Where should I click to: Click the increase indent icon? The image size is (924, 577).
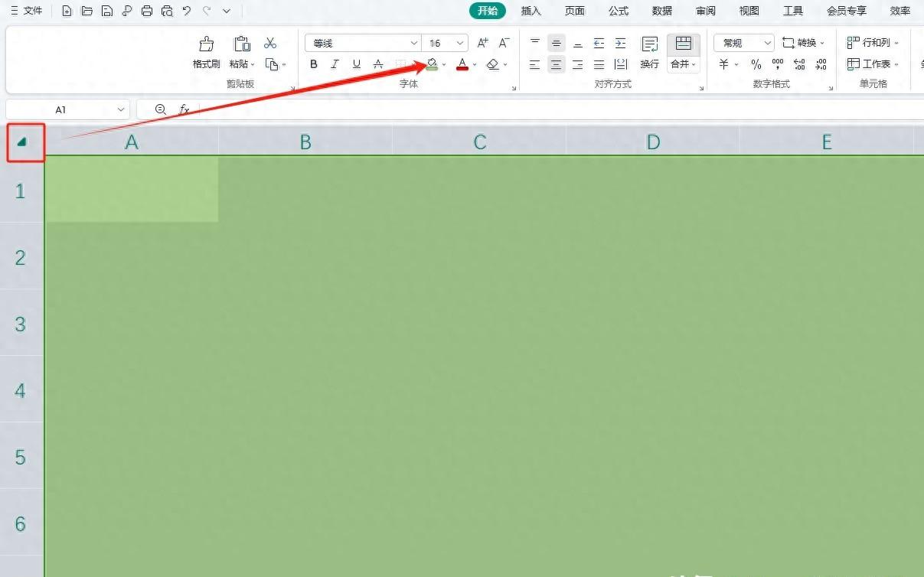coord(620,43)
